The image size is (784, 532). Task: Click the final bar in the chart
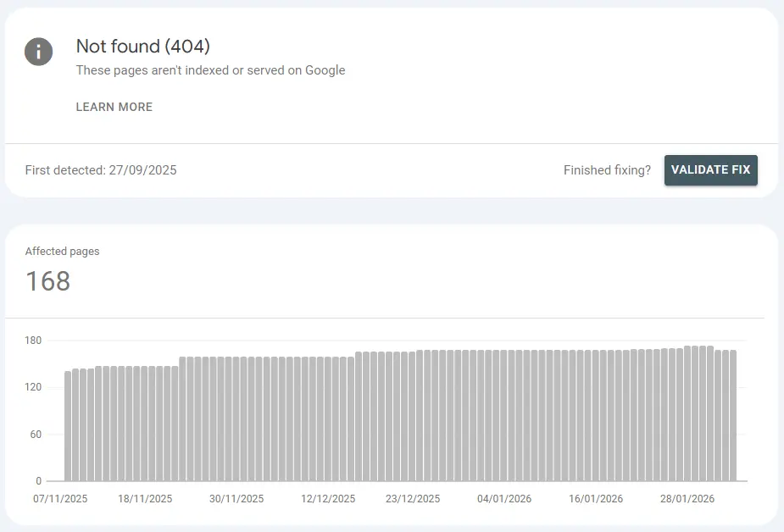[x=732, y=415]
